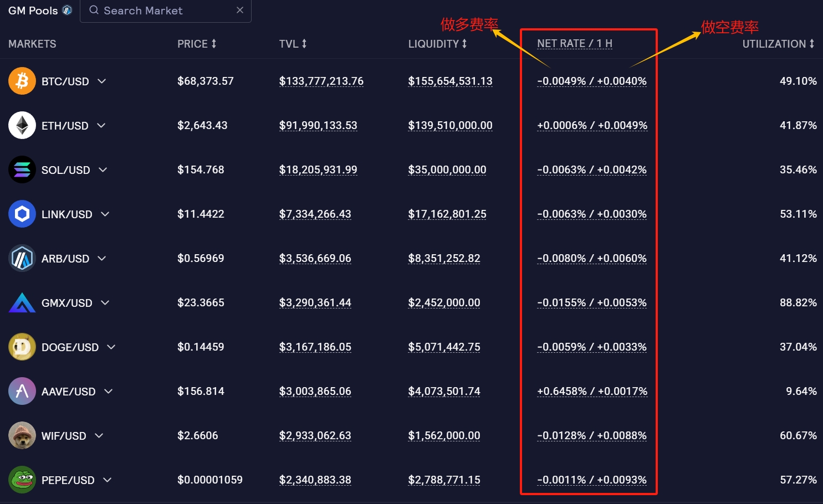
Task: Click the Arbitrum badge beside GM Pools
Action: click(x=67, y=11)
